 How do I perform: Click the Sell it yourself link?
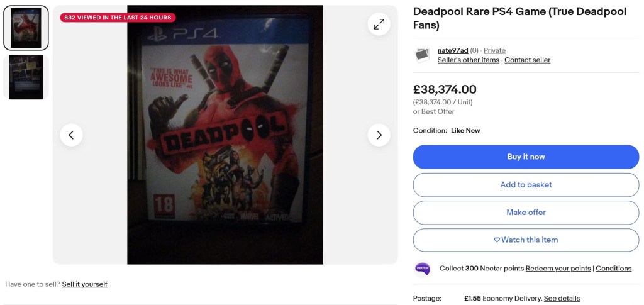(84, 284)
